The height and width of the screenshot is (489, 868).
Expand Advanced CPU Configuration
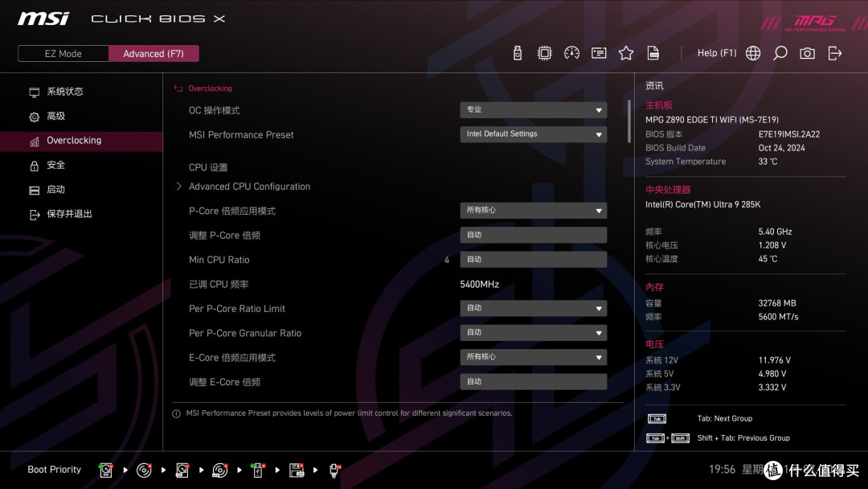tap(249, 187)
